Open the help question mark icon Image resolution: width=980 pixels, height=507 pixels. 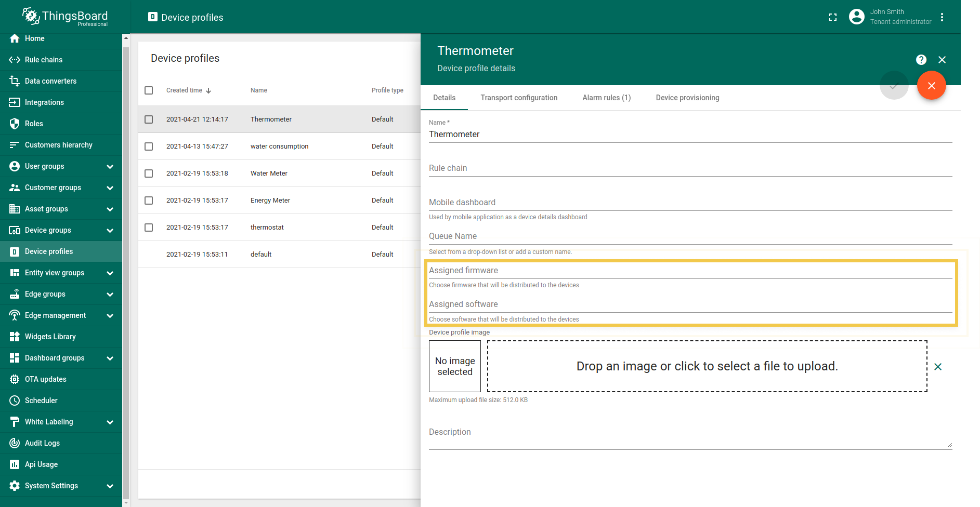coord(921,60)
